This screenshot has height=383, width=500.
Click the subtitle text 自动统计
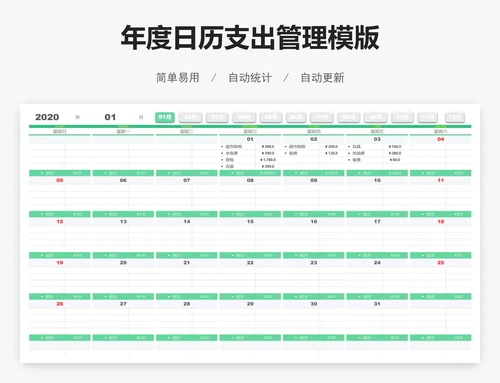coord(250,78)
